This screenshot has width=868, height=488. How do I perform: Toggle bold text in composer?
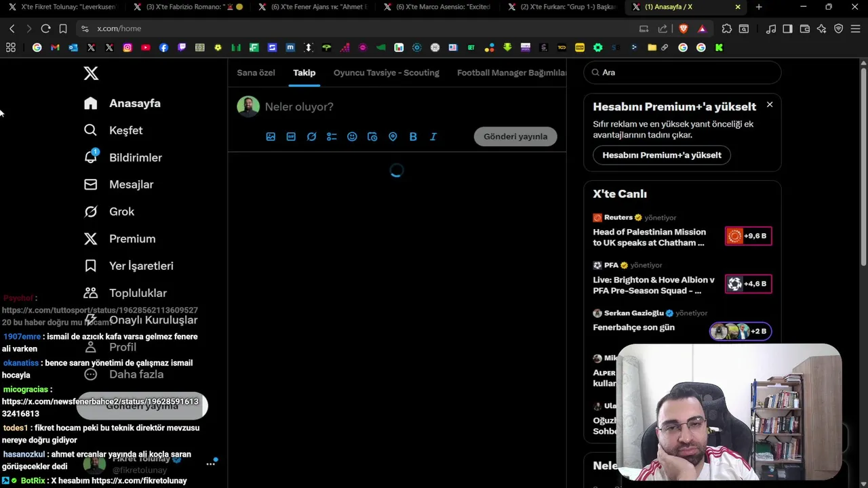pos(413,136)
